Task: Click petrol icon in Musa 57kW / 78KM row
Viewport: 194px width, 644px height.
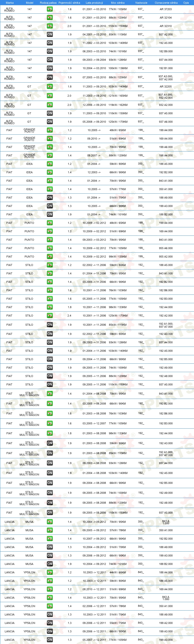Action: [x=50, y=530]
